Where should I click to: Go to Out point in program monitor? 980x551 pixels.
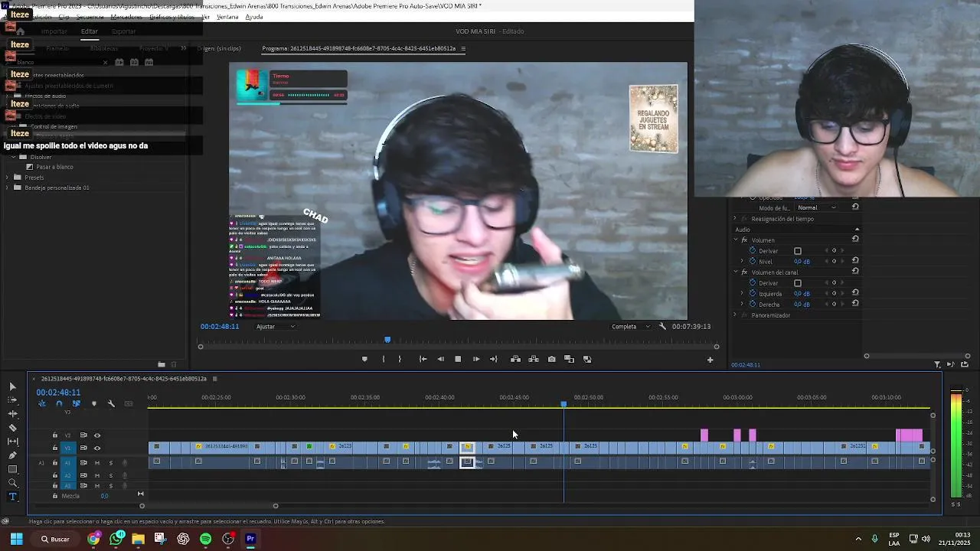[494, 359]
